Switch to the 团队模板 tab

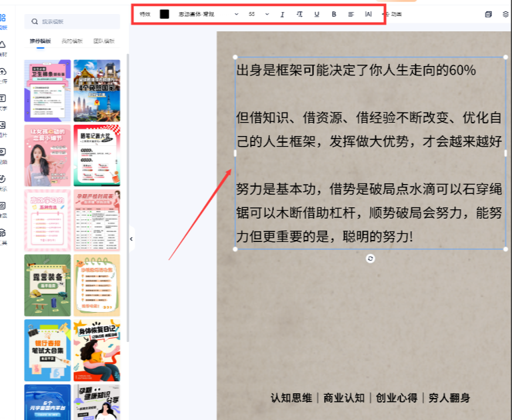coord(104,41)
